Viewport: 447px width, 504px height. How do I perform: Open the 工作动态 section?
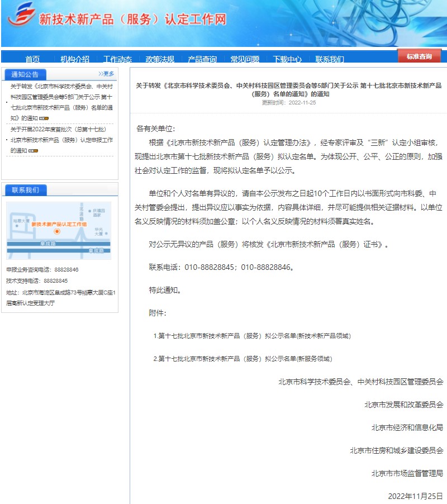point(117,59)
